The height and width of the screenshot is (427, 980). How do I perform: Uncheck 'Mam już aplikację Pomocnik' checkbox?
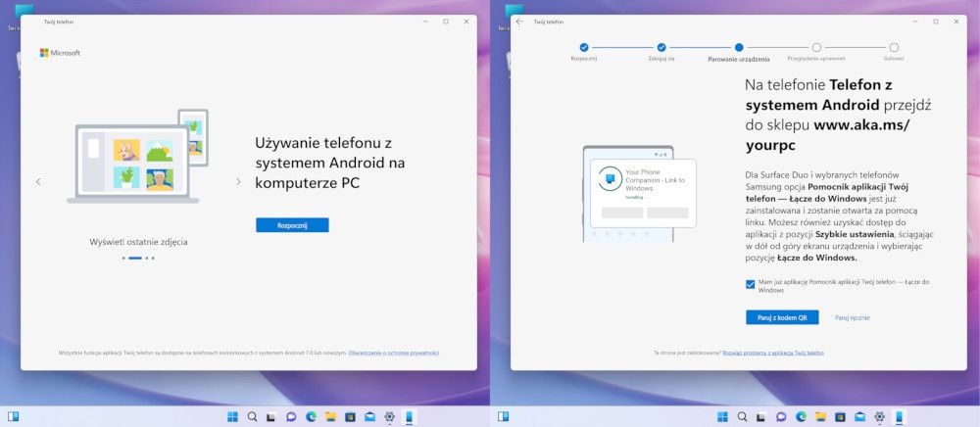(750, 285)
